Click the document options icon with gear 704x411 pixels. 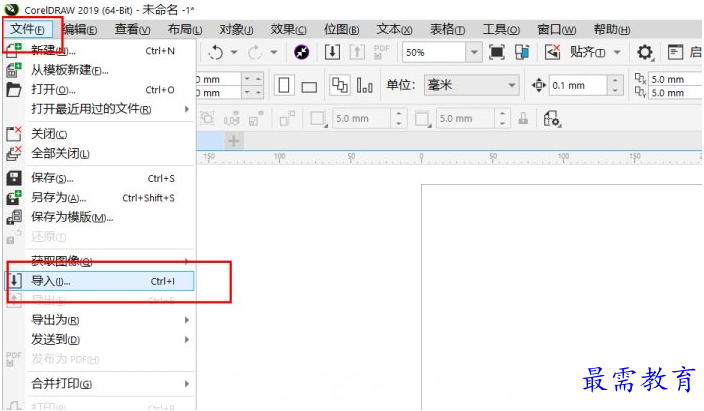[552, 119]
